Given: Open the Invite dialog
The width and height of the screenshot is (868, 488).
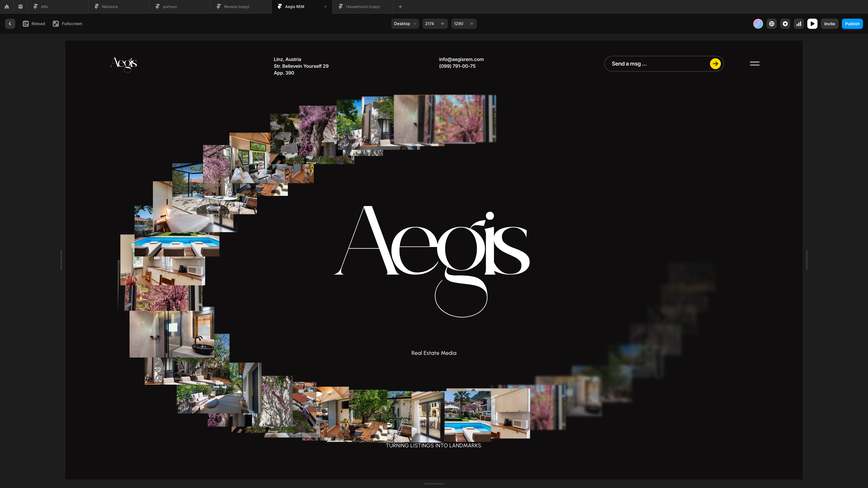Looking at the screenshot, I should click(830, 24).
